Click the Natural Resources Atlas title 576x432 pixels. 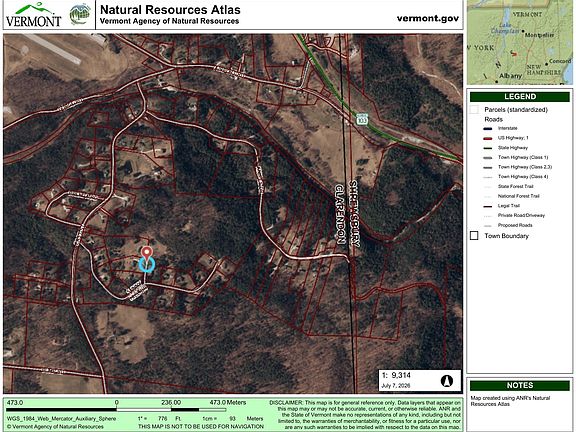[170, 10]
